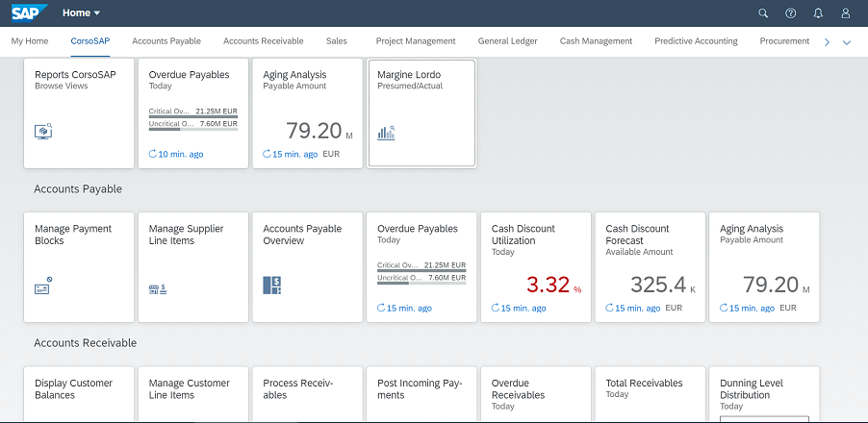Refresh Cash Discount Utilization tile icon

(x=496, y=308)
